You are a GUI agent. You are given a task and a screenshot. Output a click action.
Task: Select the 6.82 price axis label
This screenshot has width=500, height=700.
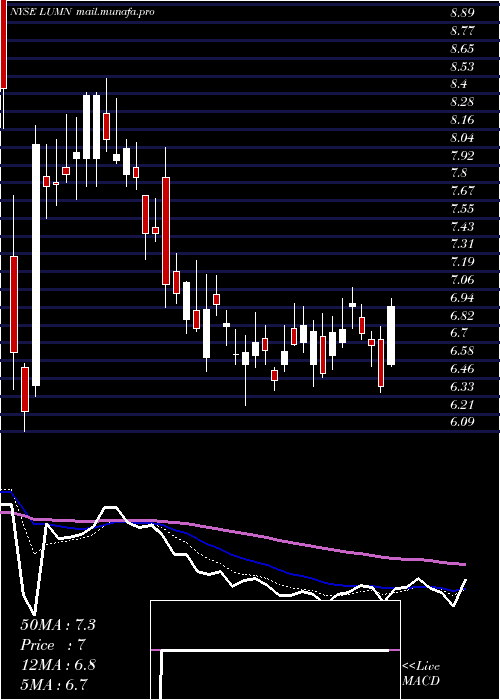click(462, 315)
